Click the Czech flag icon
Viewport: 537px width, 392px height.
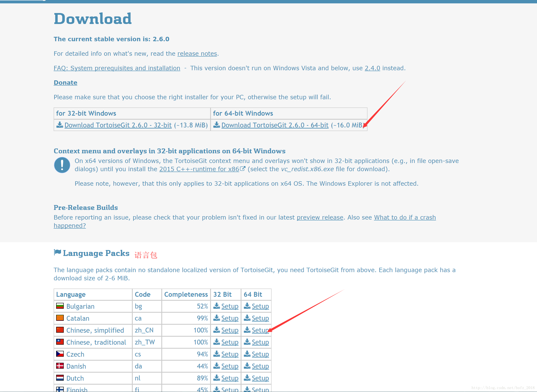click(x=60, y=354)
